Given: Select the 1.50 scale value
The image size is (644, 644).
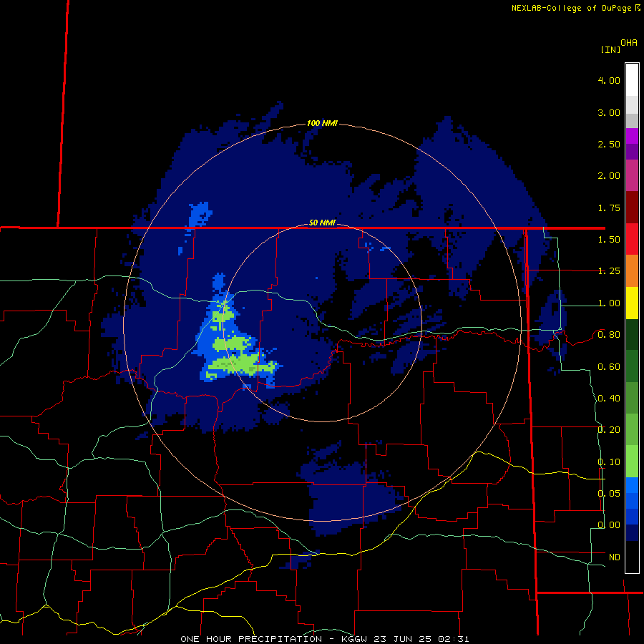Looking at the screenshot, I should point(609,240).
